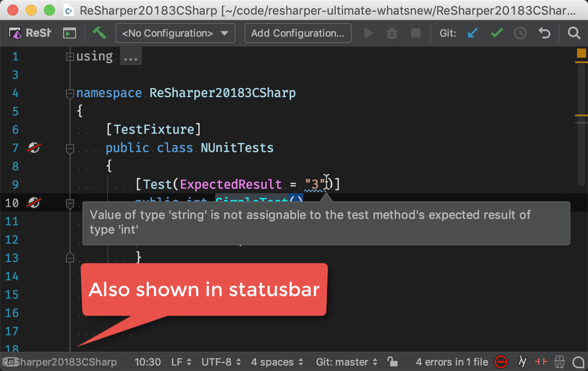Open the No Configuration dropdown
The width and height of the screenshot is (588, 371).
tap(175, 33)
